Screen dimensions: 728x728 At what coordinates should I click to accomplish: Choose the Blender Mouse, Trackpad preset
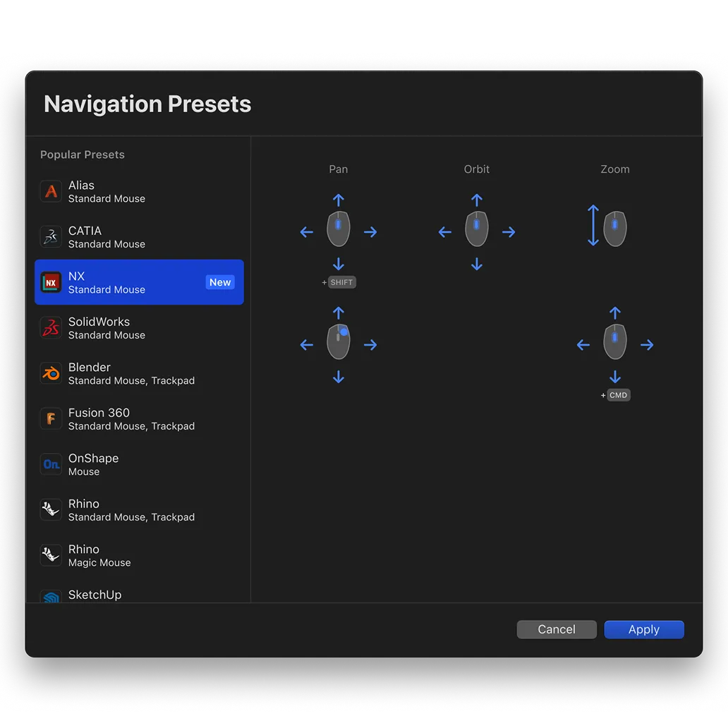(139, 373)
